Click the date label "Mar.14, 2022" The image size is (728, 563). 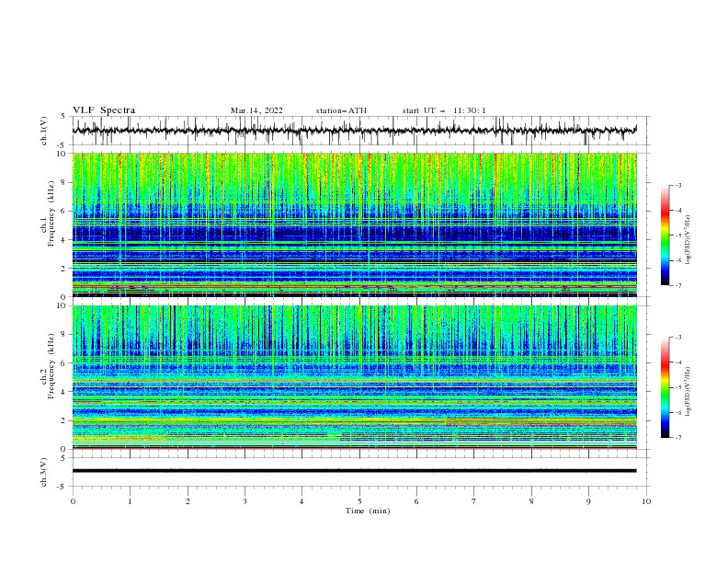[256, 110]
